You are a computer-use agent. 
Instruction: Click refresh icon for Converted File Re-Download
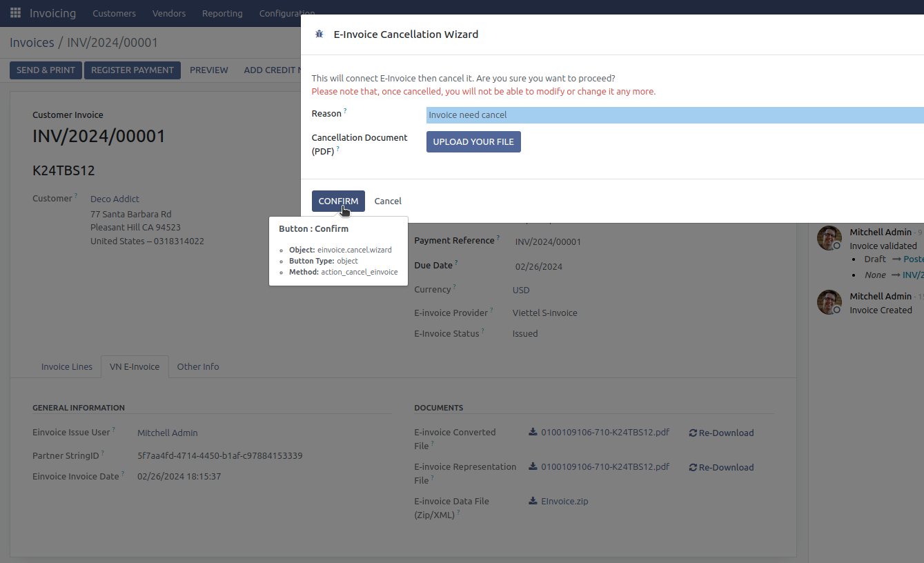click(x=693, y=433)
